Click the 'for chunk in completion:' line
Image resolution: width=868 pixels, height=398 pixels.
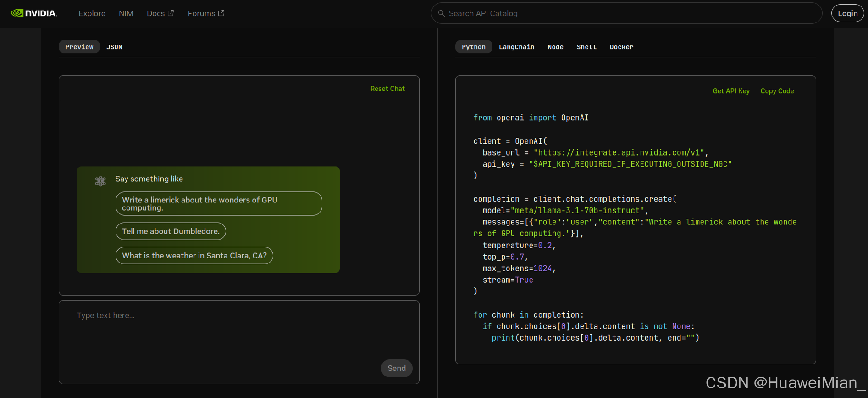[x=528, y=315]
